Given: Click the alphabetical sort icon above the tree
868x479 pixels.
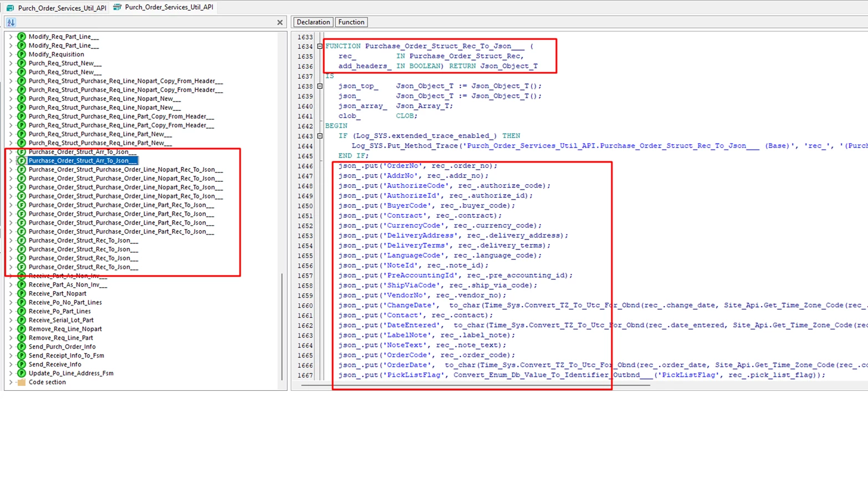Looking at the screenshot, I should point(11,22).
